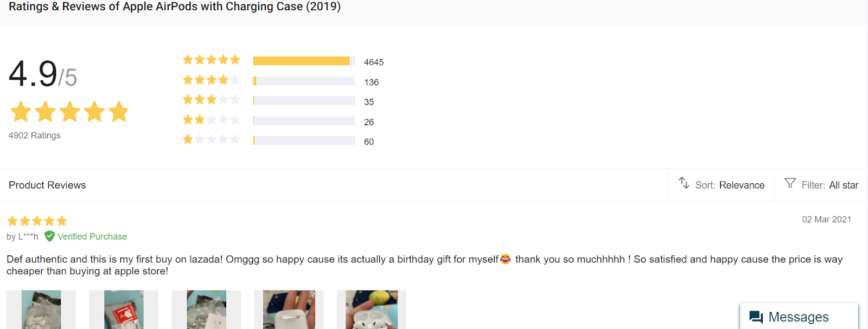Click the 5-star rating progress bar
This screenshot has height=329, width=868.
[x=304, y=61]
